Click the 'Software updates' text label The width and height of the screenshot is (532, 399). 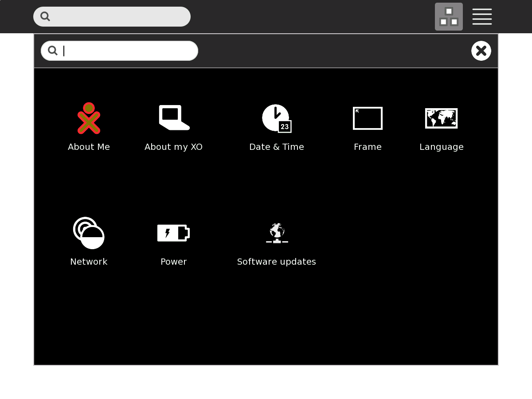(276, 262)
